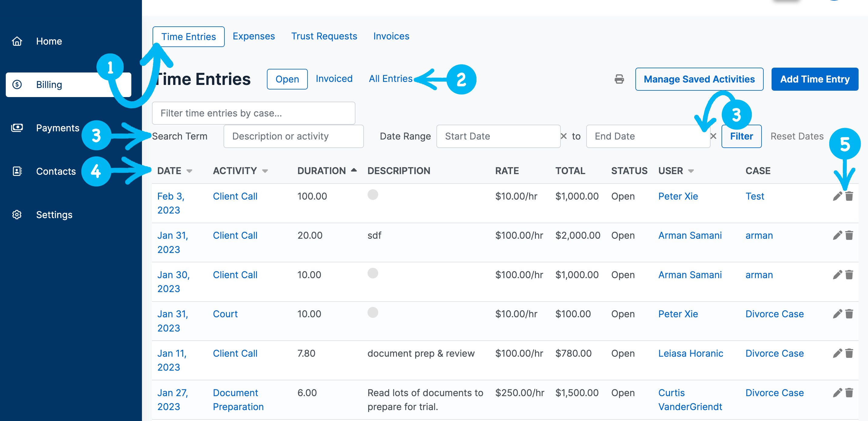Show the Invoiced entries filter
The height and width of the screenshot is (421, 868).
tap(334, 79)
